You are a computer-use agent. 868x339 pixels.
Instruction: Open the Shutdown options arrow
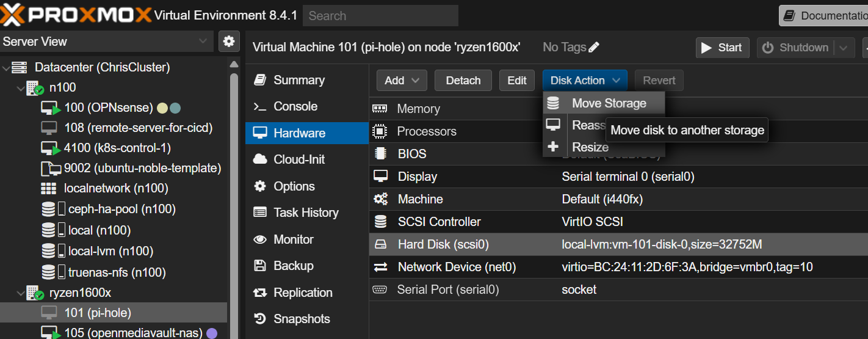844,48
